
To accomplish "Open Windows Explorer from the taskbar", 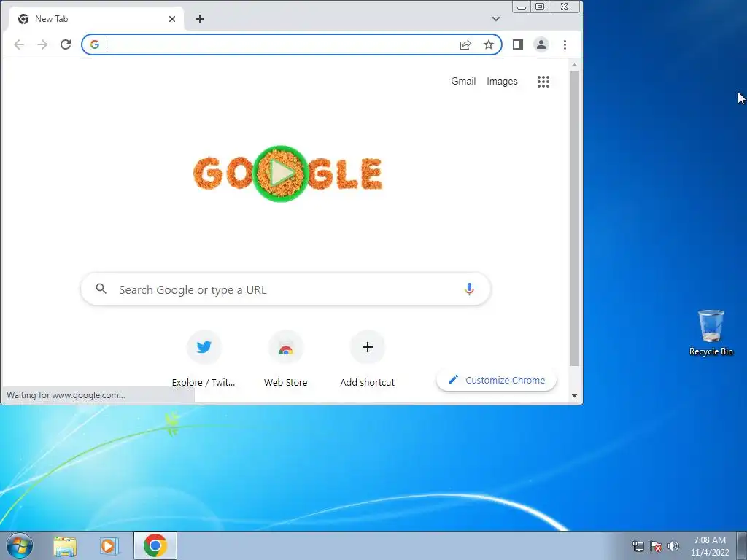I will click(x=65, y=546).
